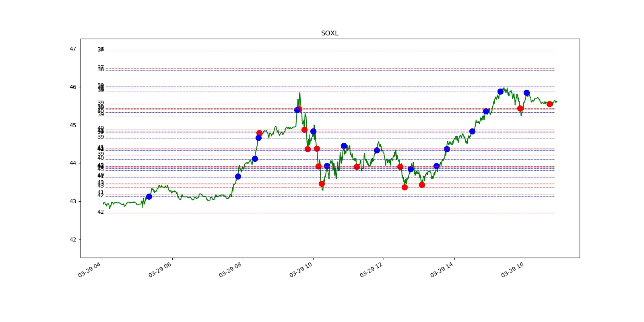Click the y-axis tick label 42
644x322 pixels.
click(x=72, y=239)
